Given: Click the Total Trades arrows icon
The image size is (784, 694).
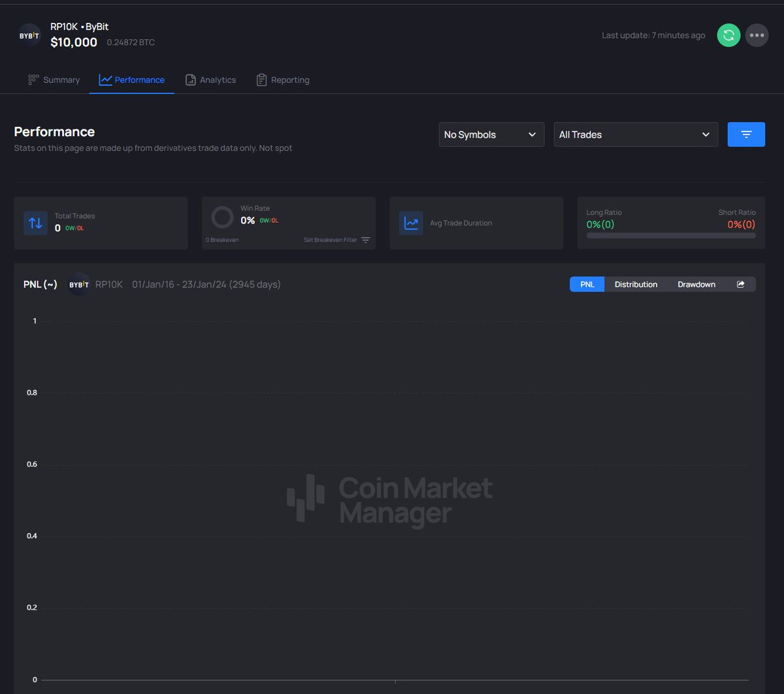Looking at the screenshot, I should point(35,223).
